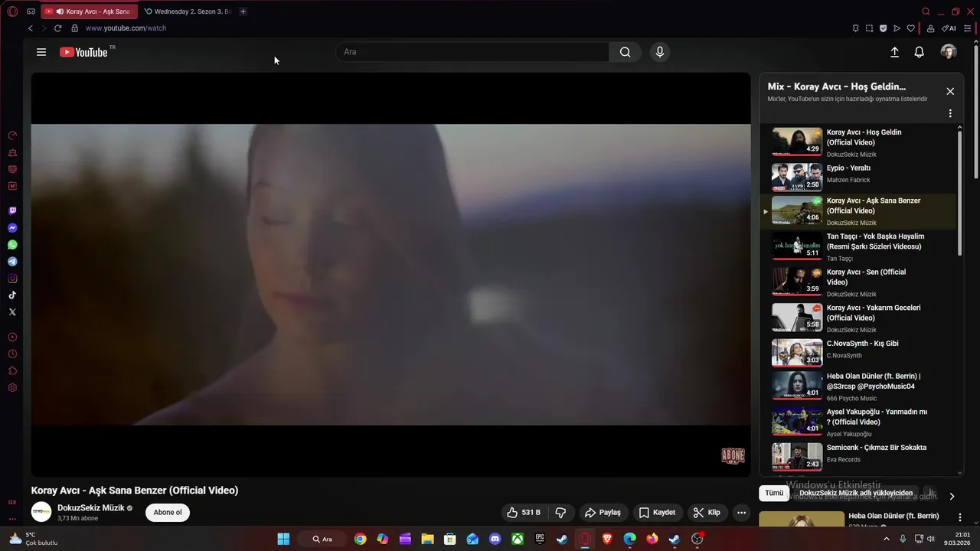Screen dimensions: 980x551
Task: Open Messenger in Opera sidebar
Action: pos(12,228)
